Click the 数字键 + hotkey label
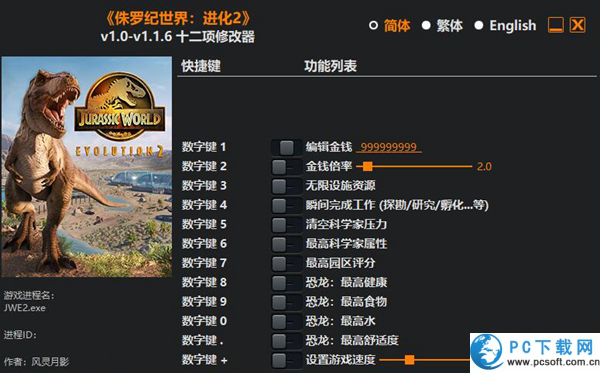 (x=204, y=360)
